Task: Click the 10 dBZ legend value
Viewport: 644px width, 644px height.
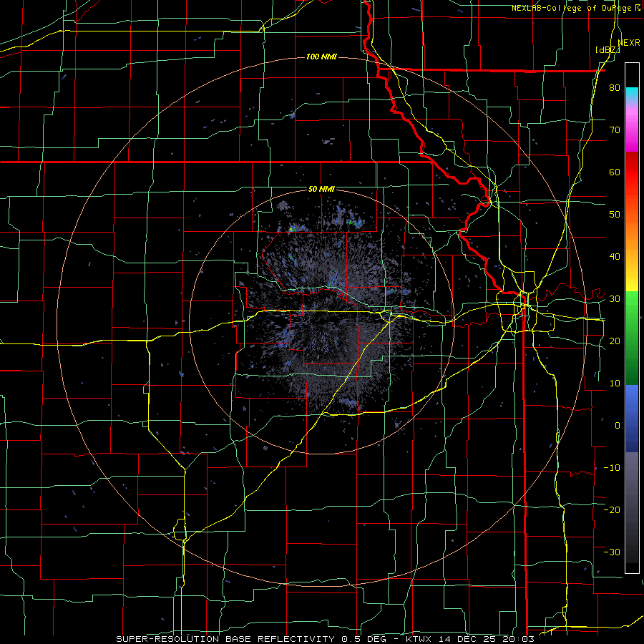Action: 615,384
